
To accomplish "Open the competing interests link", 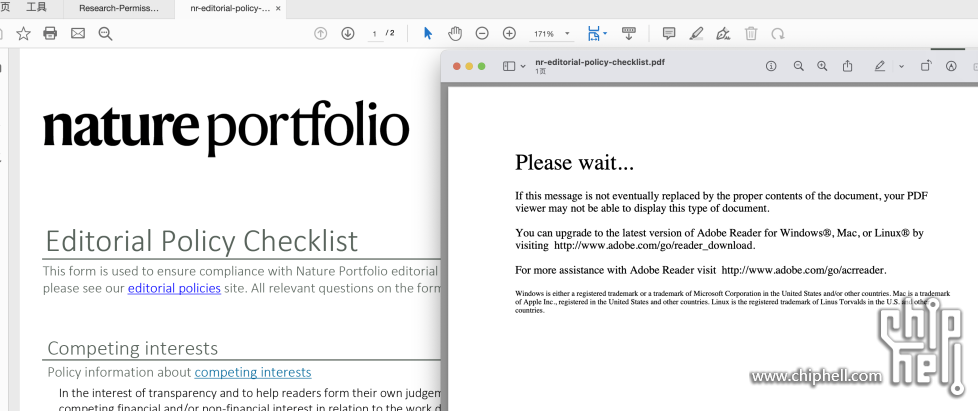I will pos(253,372).
